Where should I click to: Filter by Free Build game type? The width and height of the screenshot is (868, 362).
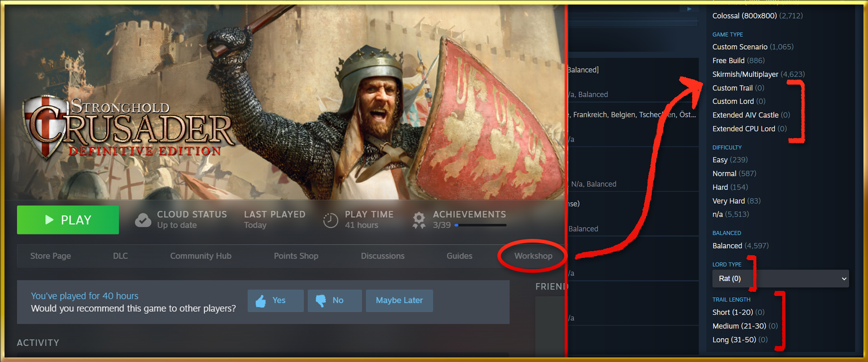(x=739, y=61)
